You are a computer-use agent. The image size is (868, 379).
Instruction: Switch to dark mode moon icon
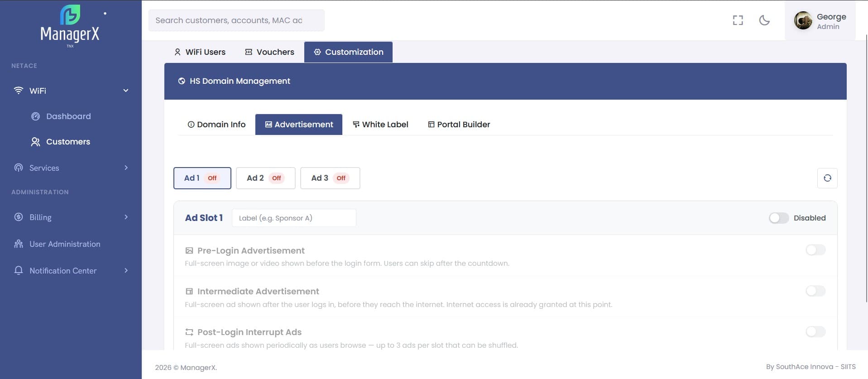click(764, 20)
